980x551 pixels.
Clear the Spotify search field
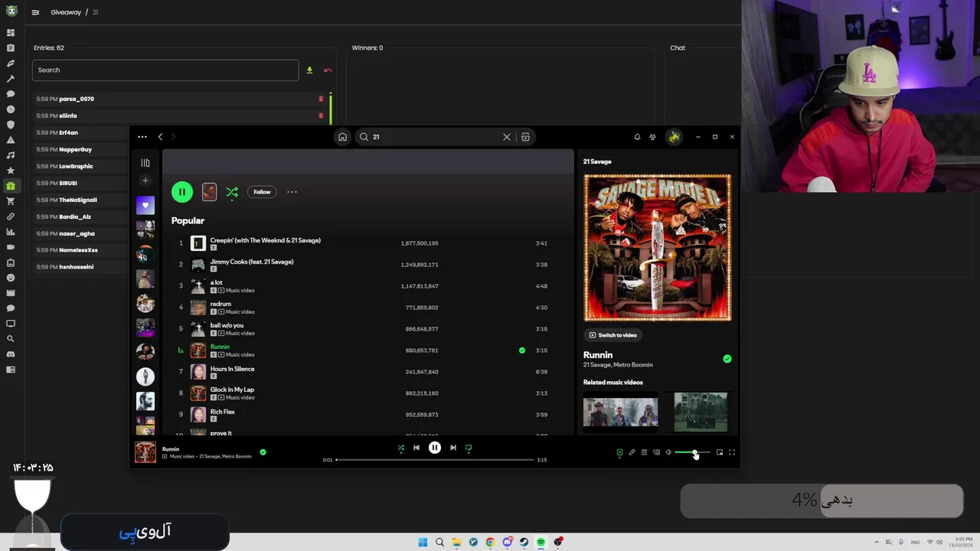coord(506,137)
